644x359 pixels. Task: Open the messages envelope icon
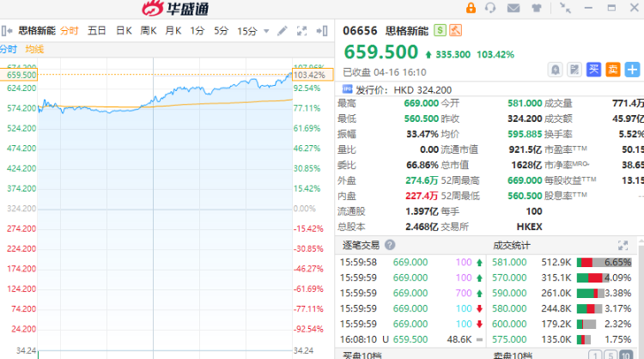[513, 8]
